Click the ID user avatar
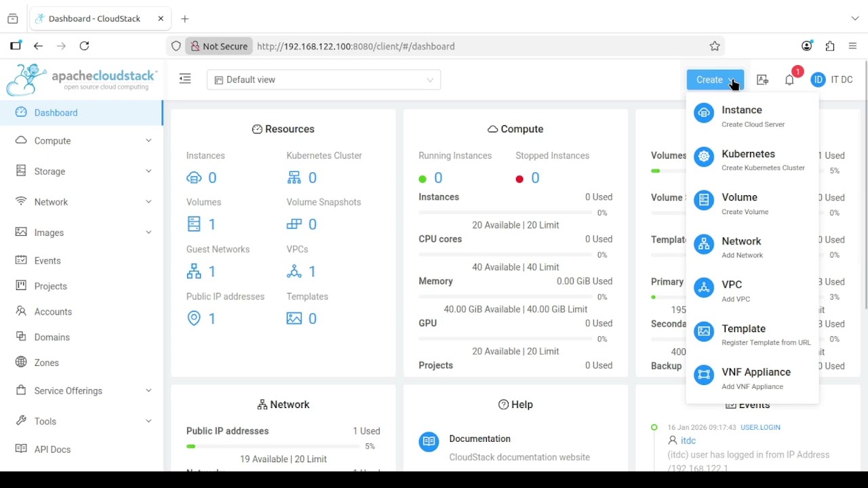Image resolution: width=868 pixels, height=488 pixels. 818,80
